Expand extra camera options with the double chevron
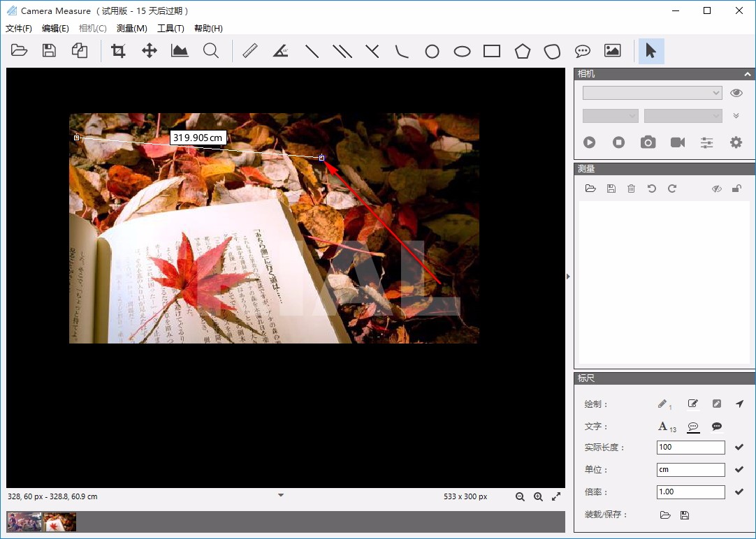Screen dimensions: 756x539 click(x=735, y=115)
